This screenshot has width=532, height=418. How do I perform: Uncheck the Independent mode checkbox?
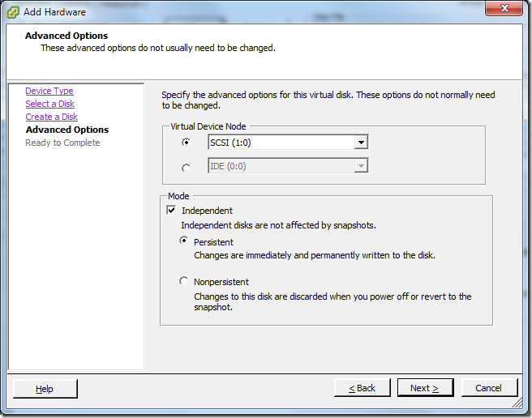(171, 210)
